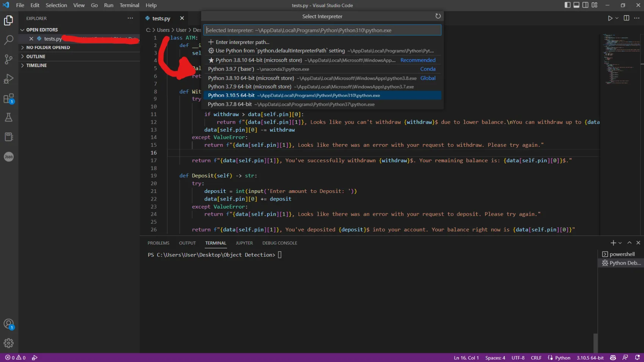Viewport: 644px width, 362px height.
Task: Click the Run Python File play button
Action: point(610,18)
